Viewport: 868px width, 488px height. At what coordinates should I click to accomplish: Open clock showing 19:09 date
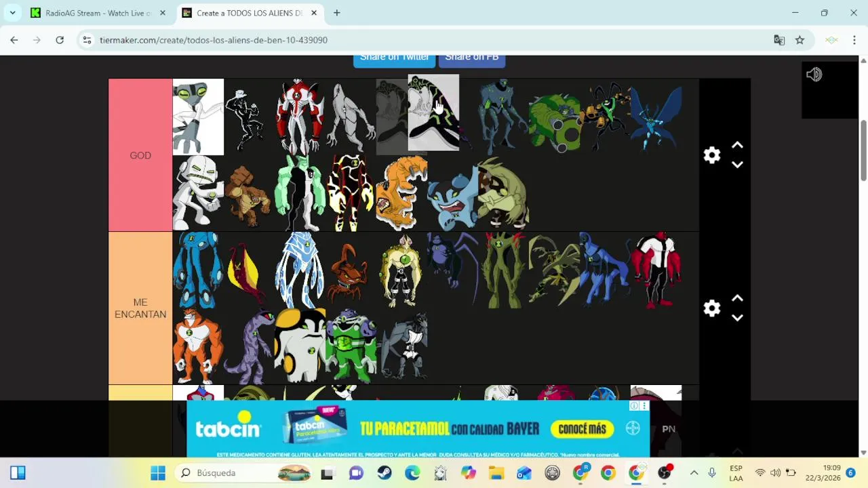click(823, 473)
